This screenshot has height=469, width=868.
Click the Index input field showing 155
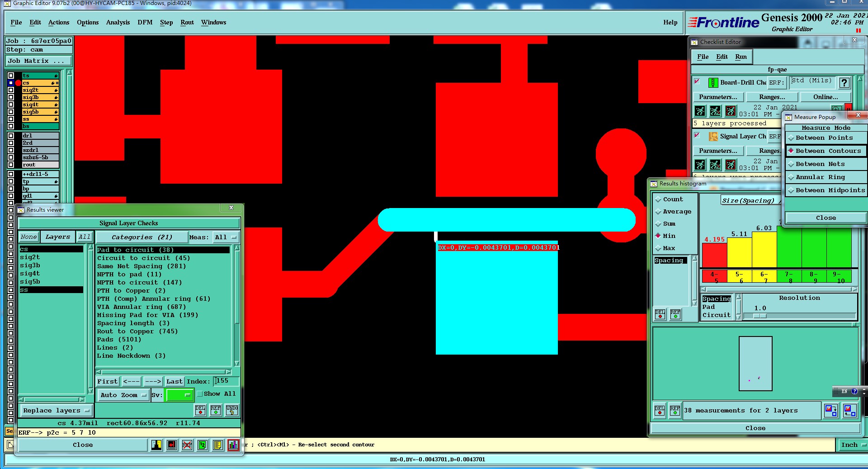click(x=226, y=381)
